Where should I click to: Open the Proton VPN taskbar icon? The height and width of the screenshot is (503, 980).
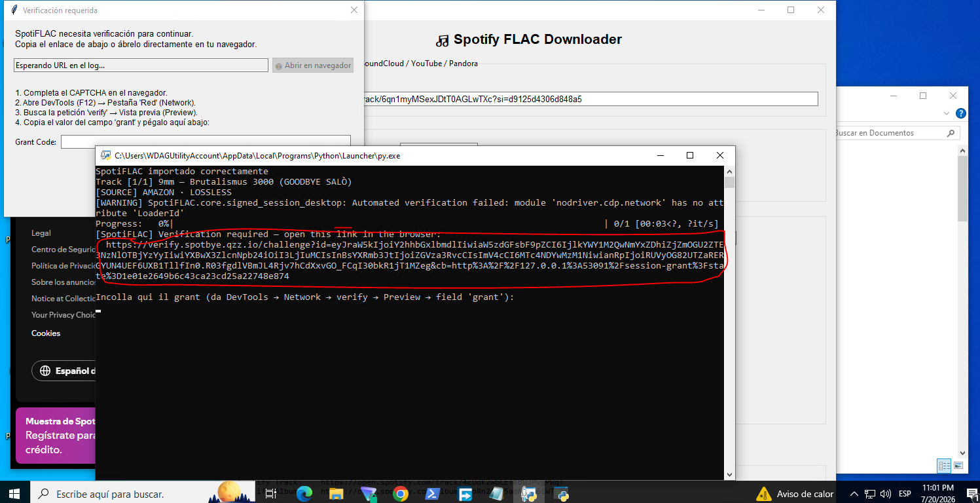[x=369, y=494]
